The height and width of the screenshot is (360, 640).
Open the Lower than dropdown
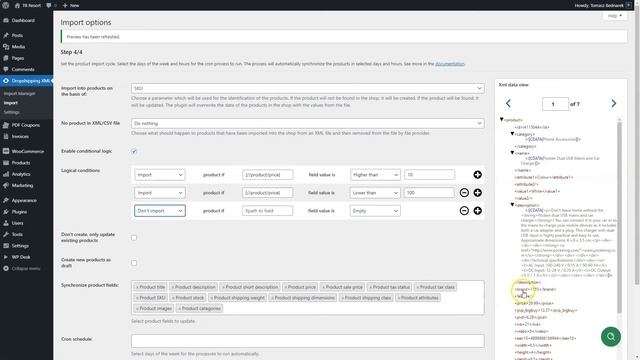[375, 193]
